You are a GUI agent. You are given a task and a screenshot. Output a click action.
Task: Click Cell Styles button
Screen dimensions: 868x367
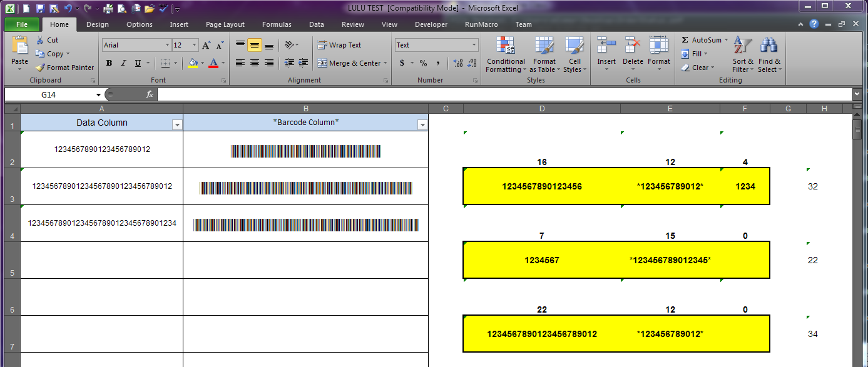pos(574,55)
